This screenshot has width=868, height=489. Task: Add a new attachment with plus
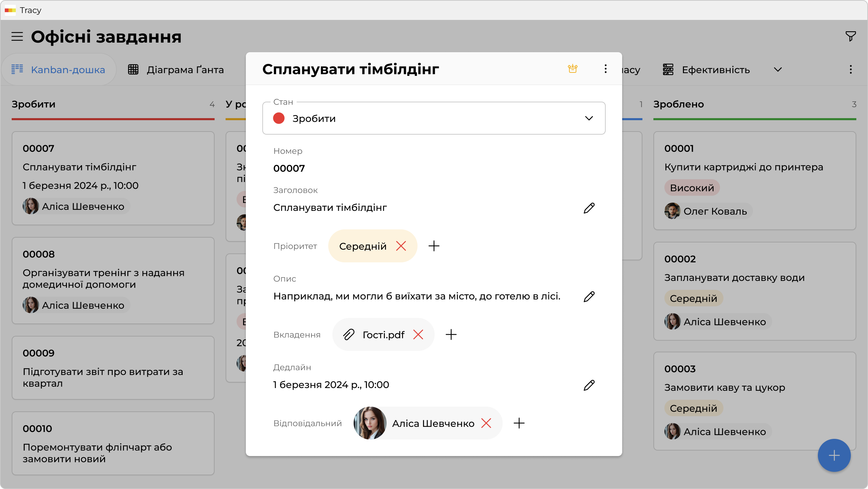[451, 335]
